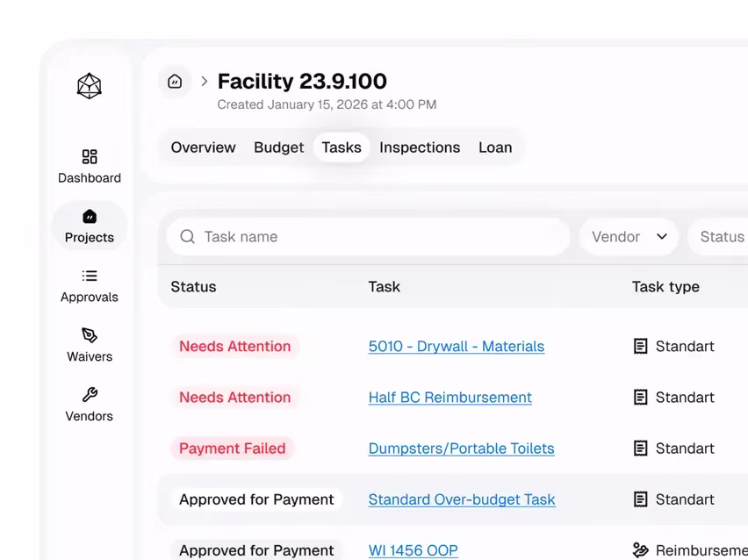Click Needs Attention badge for Drywall row

coord(234,347)
